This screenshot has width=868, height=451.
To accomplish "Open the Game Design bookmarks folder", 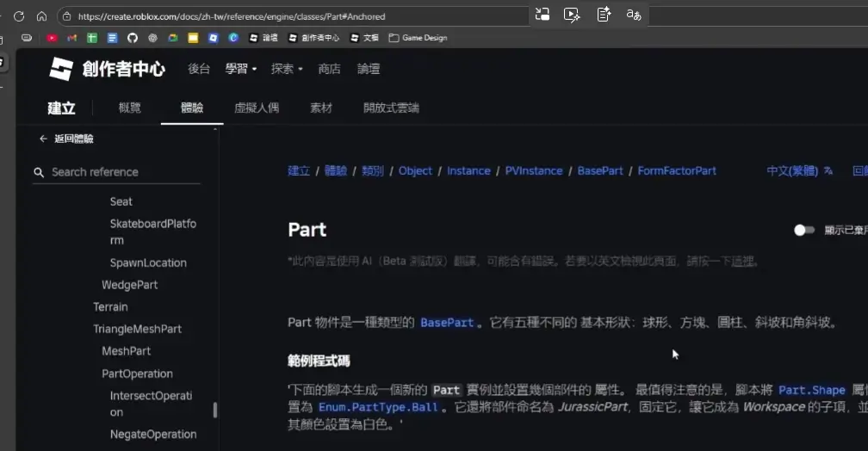I will pyautogui.click(x=418, y=38).
